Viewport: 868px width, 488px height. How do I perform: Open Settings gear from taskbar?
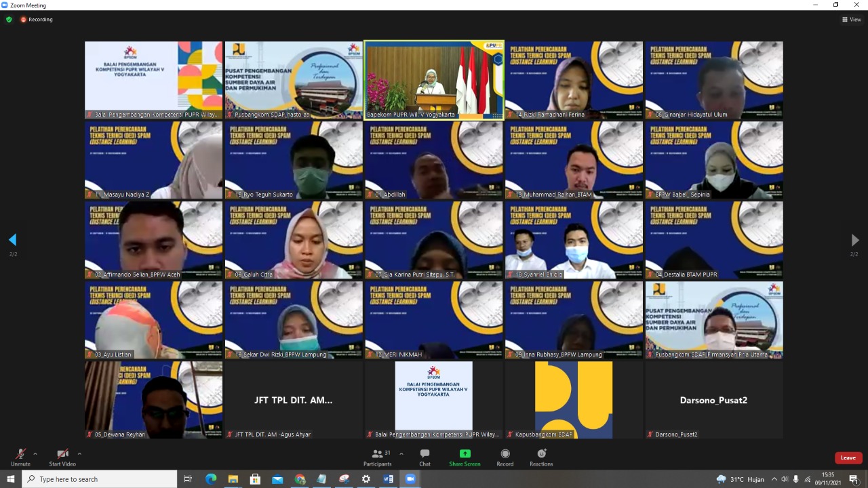click(x=366, y=479)
